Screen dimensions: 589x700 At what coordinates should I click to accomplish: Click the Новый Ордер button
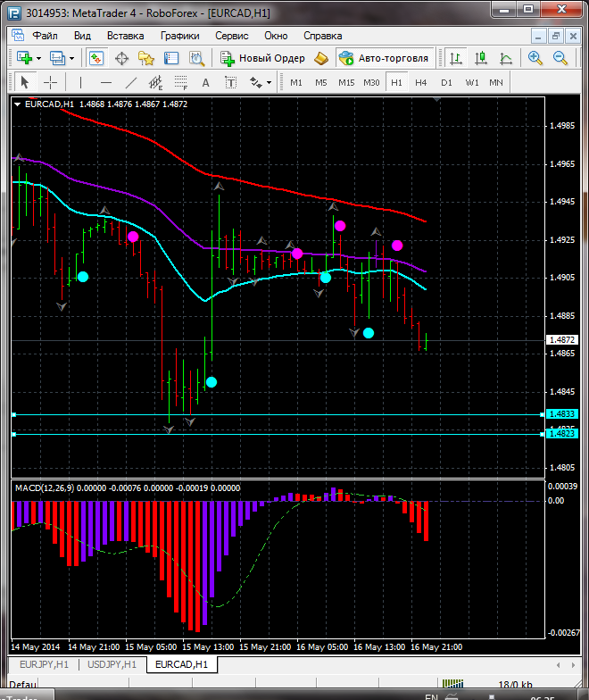pyautogui.click(x=263, y=58)
